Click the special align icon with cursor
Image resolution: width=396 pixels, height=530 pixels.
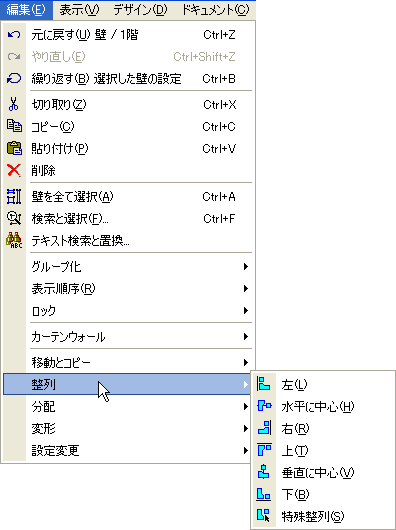(264, 516)
